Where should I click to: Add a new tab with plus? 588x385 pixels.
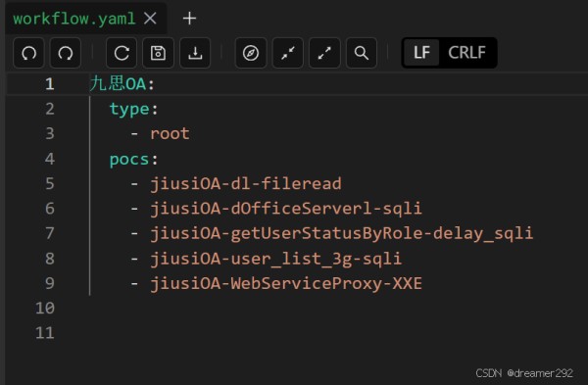click(x=189, y=18)
